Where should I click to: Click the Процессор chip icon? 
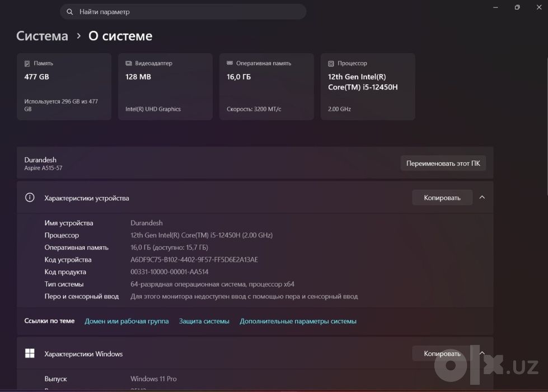click(331, 64)
